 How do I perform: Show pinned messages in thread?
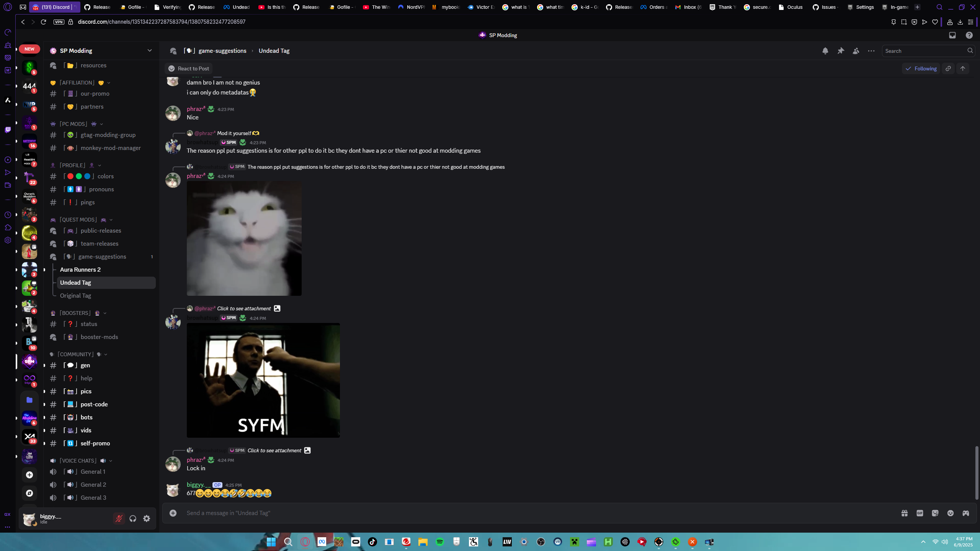841,51
